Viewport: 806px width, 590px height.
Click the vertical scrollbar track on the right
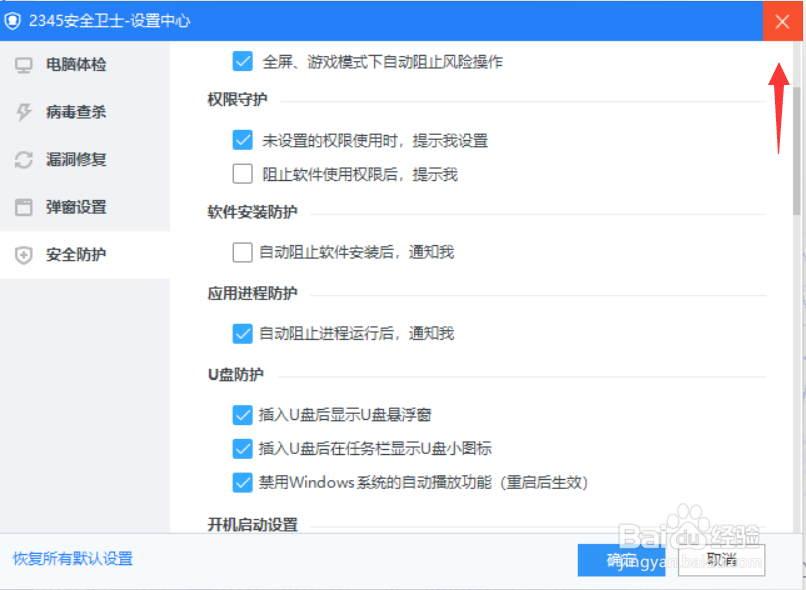click(x=797, y=300)
